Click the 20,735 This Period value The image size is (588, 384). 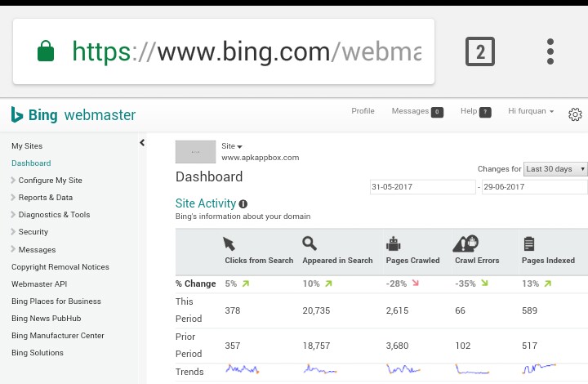(316, 310)
